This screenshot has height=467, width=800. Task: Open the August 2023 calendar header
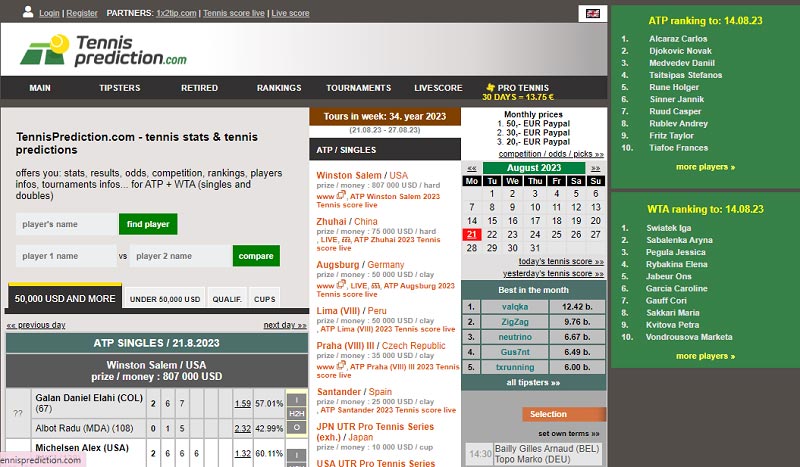[x=534, y=168]
